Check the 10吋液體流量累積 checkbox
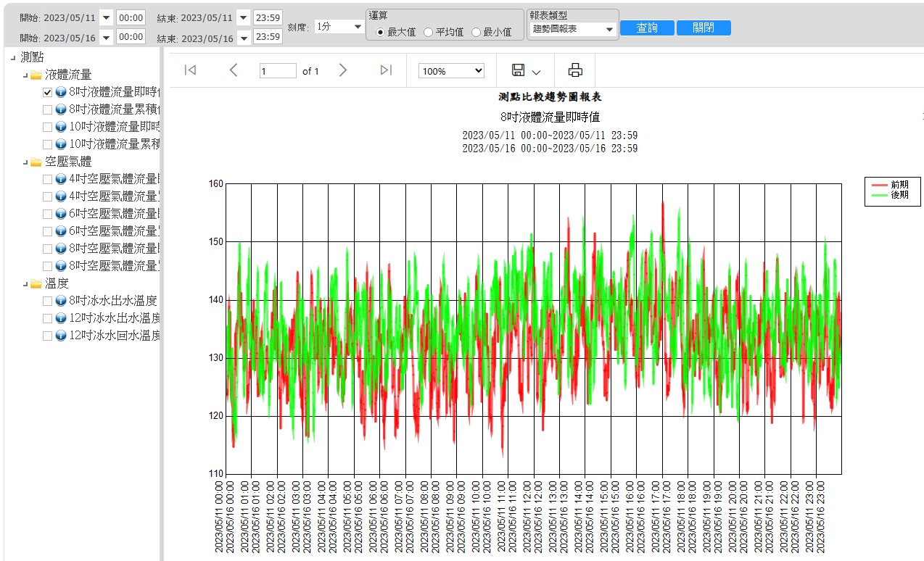Viewport: 924px width, 561px height. (x=47, y=144)
